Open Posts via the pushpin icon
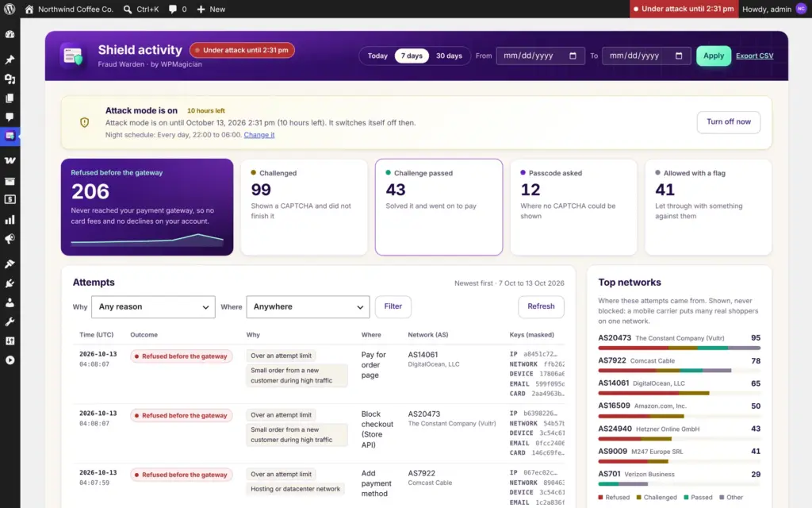The height and width of the screenshot is (508, 812). pos(10,60)
